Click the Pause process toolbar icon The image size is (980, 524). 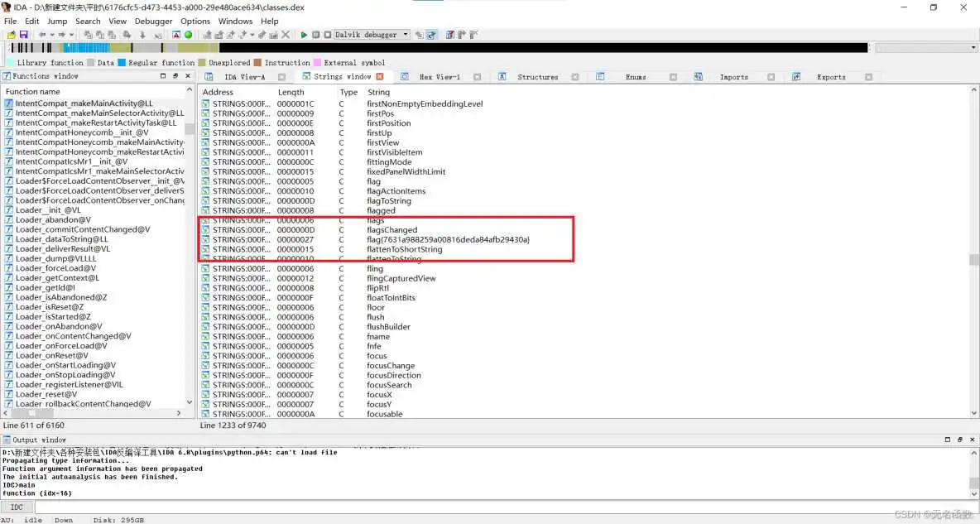[315, 35]
